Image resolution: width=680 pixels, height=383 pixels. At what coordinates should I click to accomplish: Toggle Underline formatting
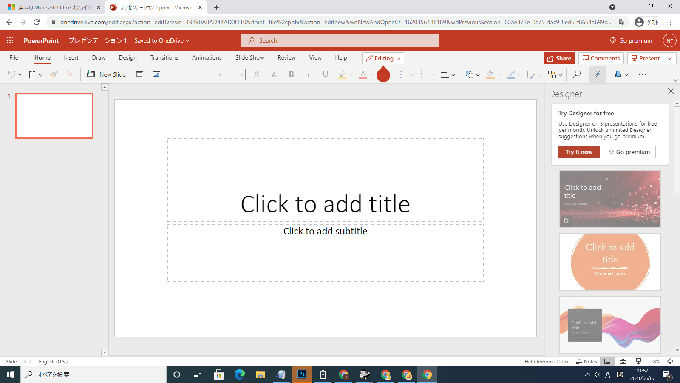pos(325,75)
